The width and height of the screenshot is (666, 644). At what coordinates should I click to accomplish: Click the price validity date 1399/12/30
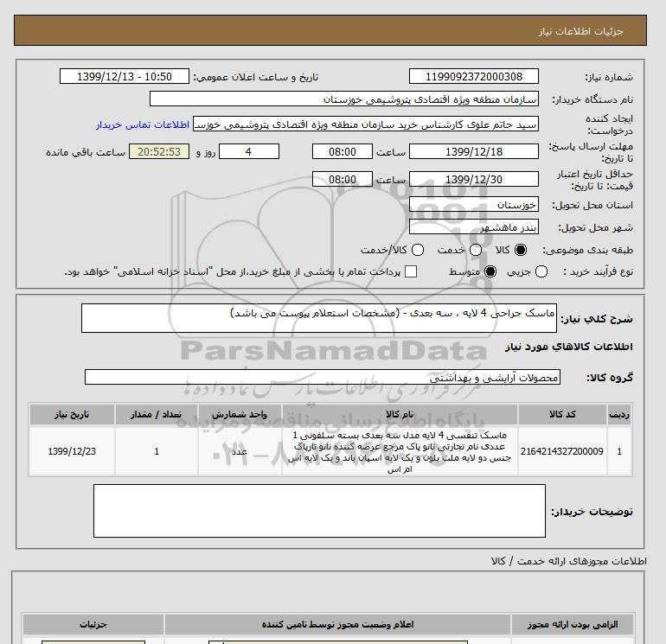[474, 179]
